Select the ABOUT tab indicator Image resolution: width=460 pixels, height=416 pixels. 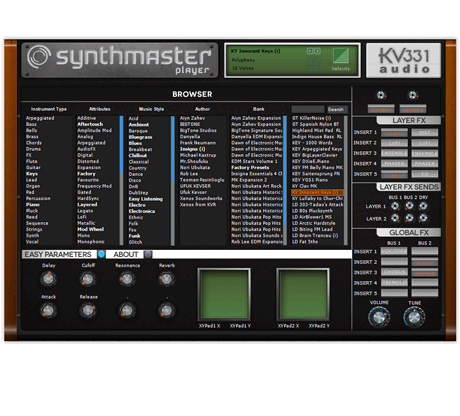click(x=148, y=254)
